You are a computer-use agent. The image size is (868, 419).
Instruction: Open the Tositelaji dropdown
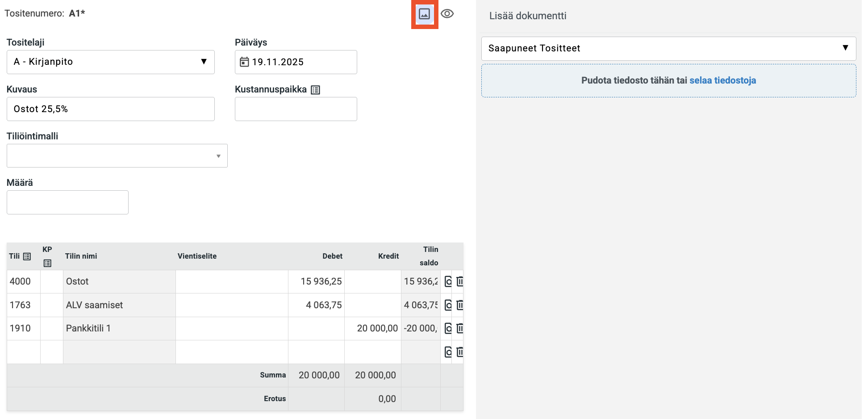110,62
